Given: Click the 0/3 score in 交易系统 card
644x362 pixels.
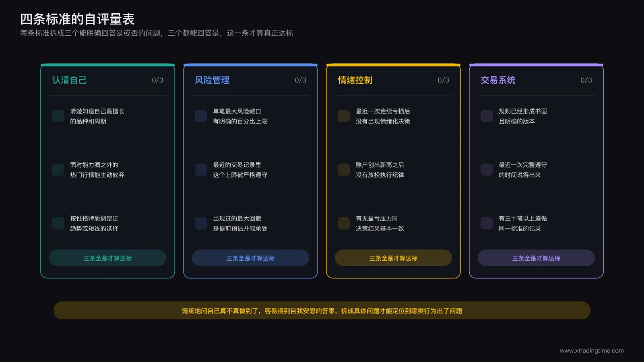Looking at the screenshot, I should point(586,80).
